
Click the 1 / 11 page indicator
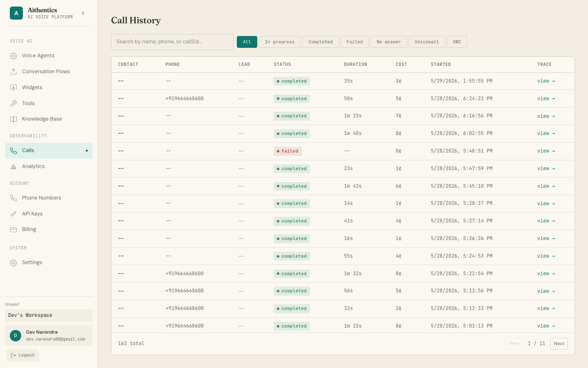click(536, 343)
